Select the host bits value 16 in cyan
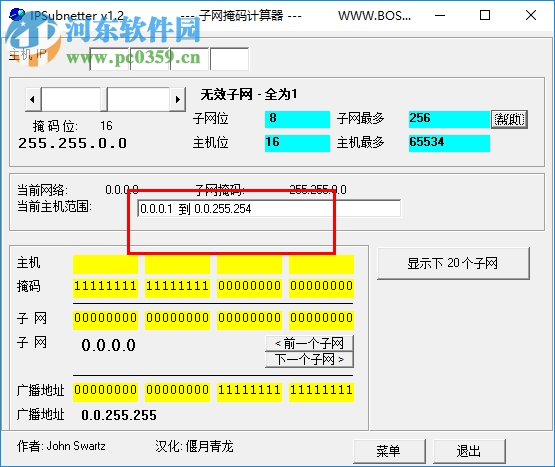Image resolution: width=555 pixels, height=467 pixels. coord(297,143)
